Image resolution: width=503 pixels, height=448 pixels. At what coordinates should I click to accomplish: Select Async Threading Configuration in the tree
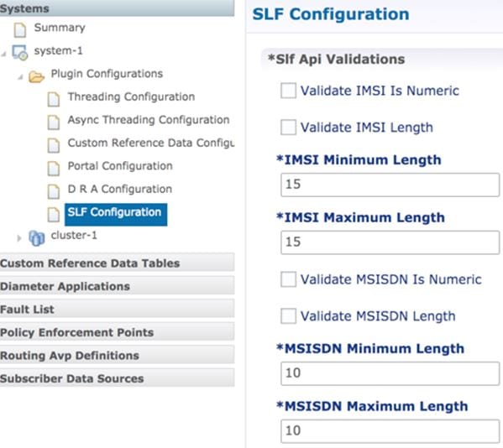[149, 120]
